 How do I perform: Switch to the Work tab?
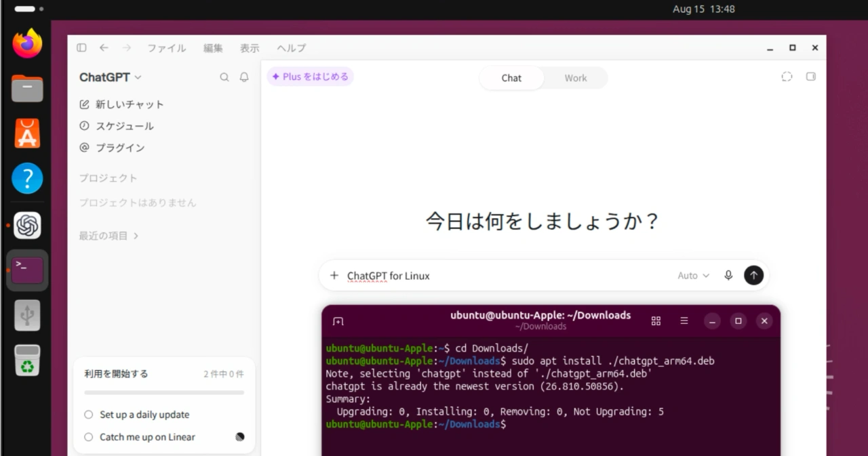pos(576,78)
